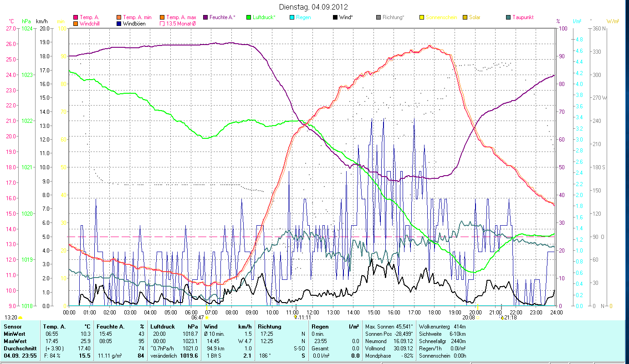Click the Taupunkt legend label

pos(522,17)
